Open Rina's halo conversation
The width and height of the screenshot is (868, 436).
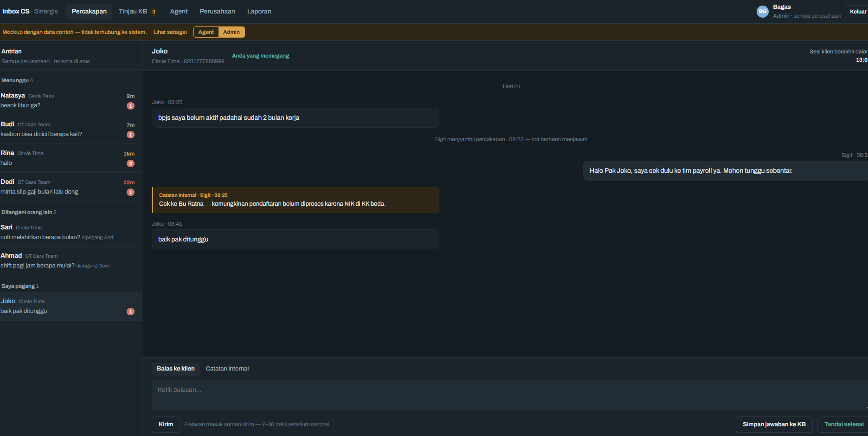[71, 158]
